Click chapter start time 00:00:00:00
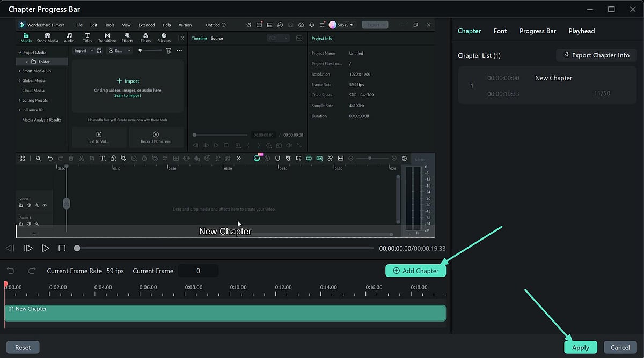Image resolution: width=644 pixels, height=358 pixels. coord(503,78)
